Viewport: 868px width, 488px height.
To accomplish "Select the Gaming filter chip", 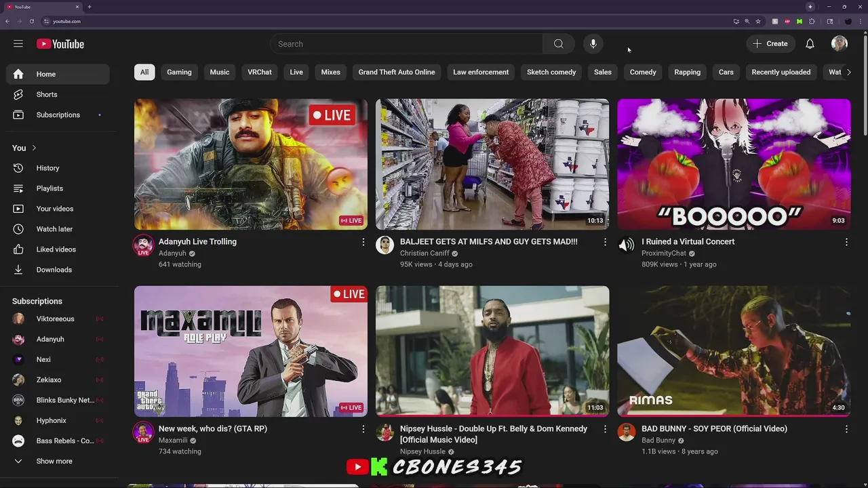I will 179,72.
